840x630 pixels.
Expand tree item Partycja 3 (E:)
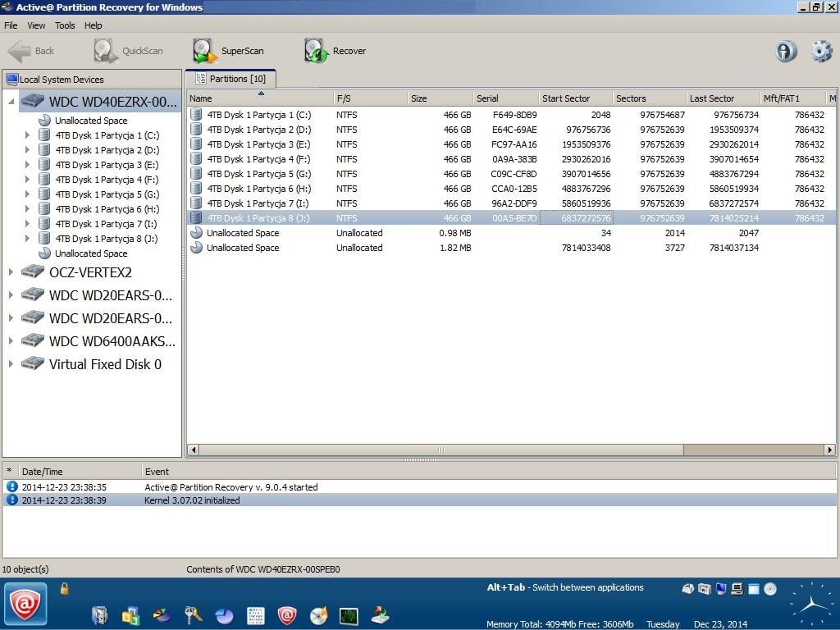coord(27,165)
